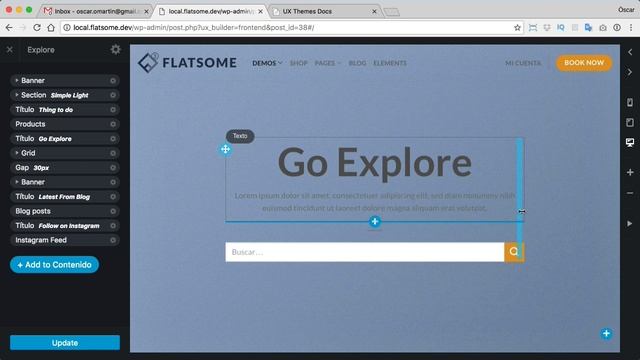
Task: Expand the Section Simple Light row
Action: click(x=17, y=95)
